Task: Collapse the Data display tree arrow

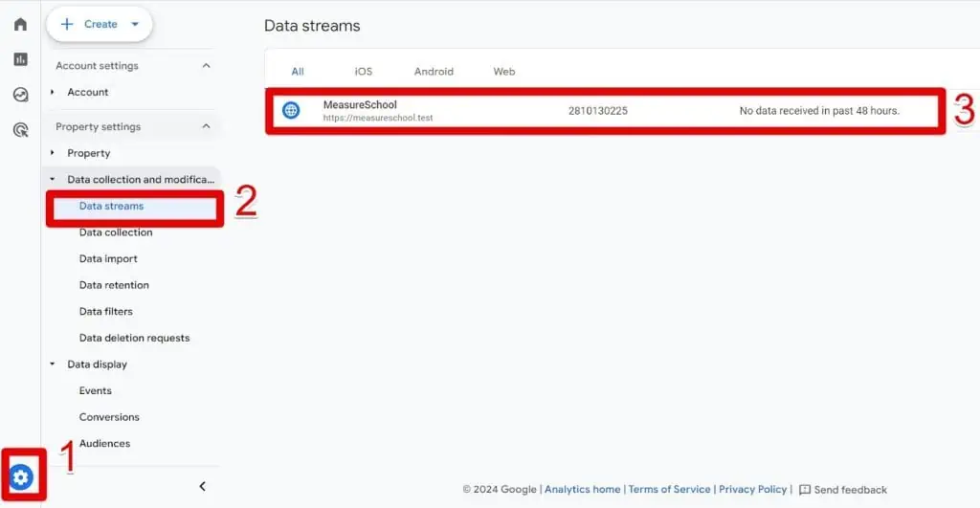Action: click(53, 364)
